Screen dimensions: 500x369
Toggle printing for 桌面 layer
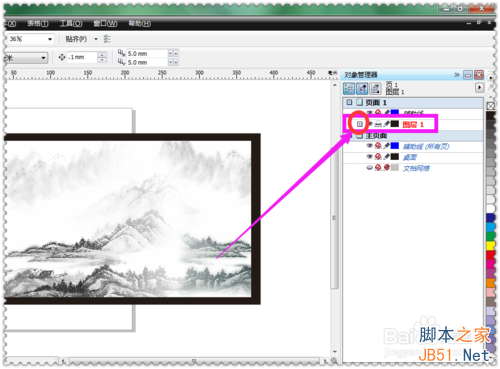pos(378,157)
